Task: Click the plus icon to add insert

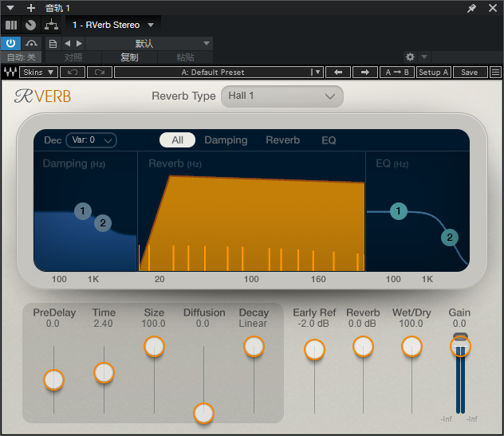Action: (x=31, y=8)
